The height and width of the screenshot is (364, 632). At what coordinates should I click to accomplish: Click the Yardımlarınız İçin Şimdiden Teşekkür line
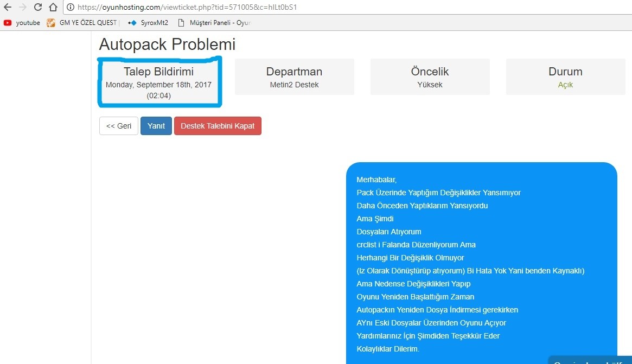click(427, 336)
